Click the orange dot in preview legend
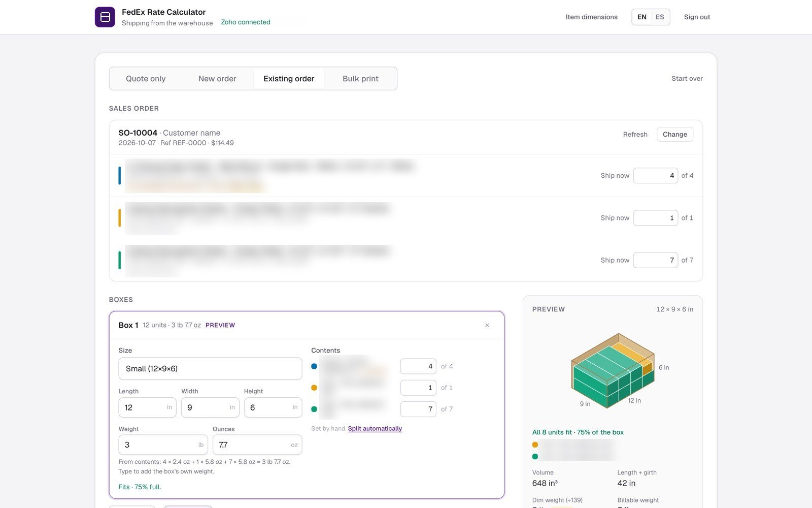Image resolution: width=812 pixels, height=508 pixels. (535, 444)
